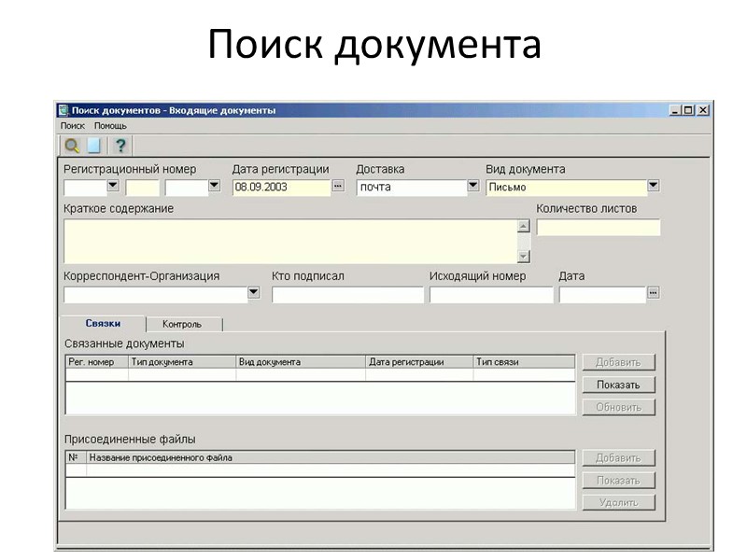
Task: Open help via question mark icon
Action: click(121, 146)
